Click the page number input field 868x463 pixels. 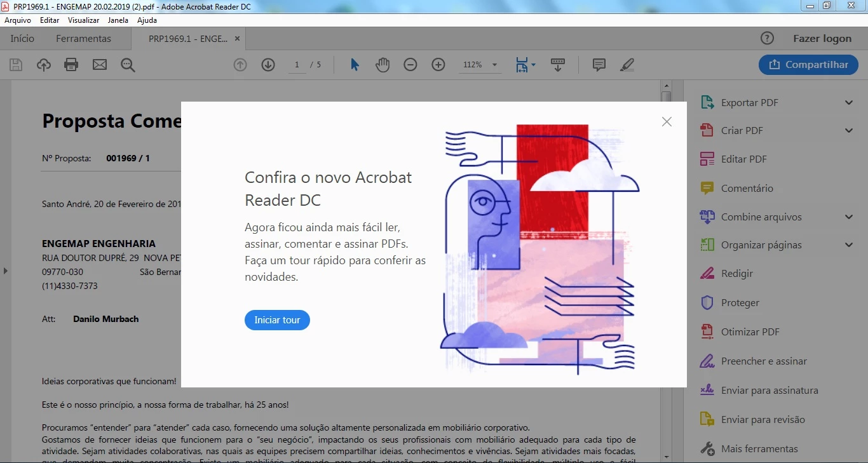297,65
